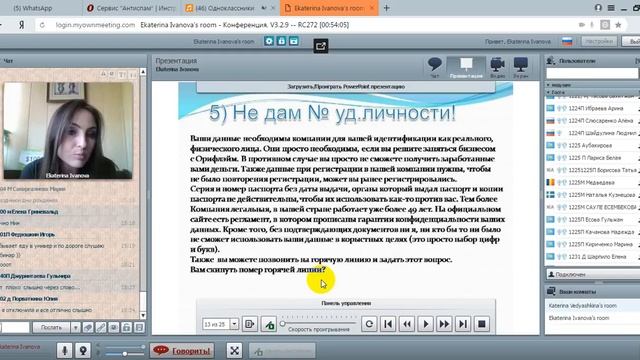Switch to the Screen sharing monitor view

click(x=520, y=67)
